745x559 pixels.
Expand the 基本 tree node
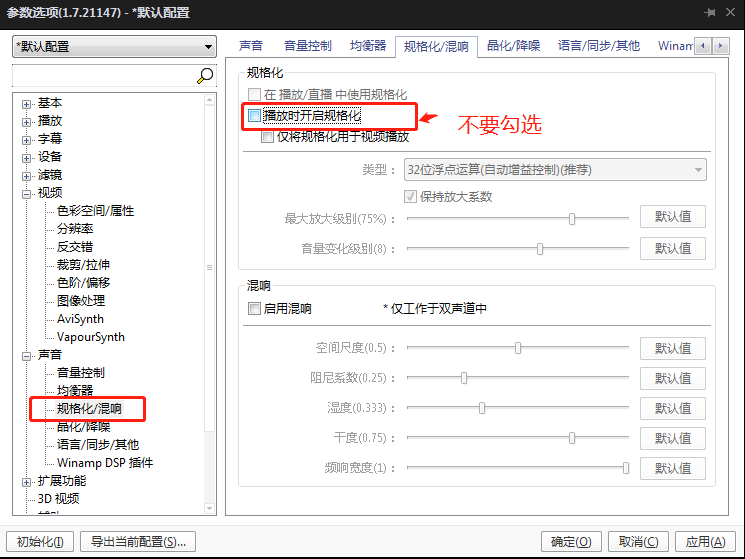pos(28,103)
